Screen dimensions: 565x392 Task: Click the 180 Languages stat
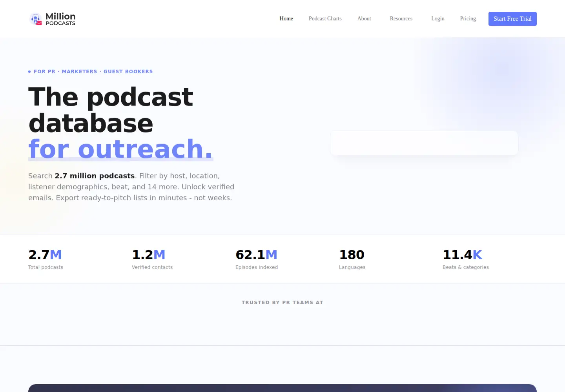coord(352,259)
